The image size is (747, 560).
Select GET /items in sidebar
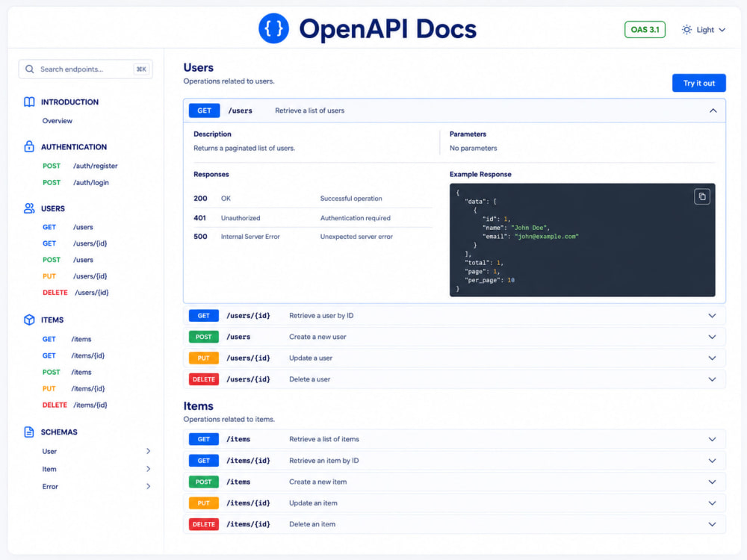pyautogui.click(x=66, y=339)
